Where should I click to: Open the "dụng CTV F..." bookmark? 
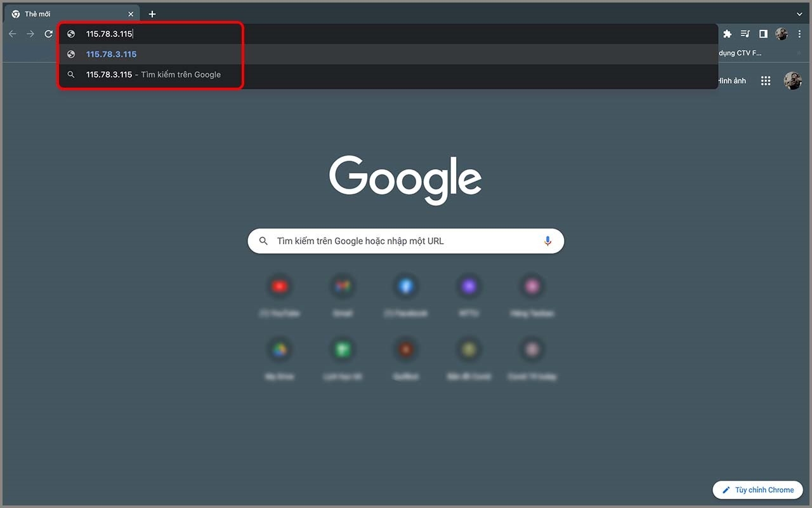740,53
